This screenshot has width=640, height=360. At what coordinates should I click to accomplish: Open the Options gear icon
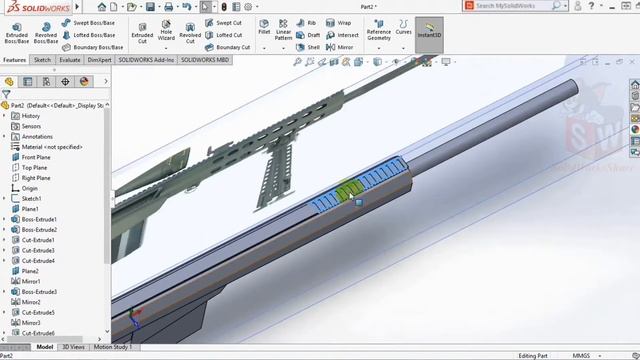point(248,7)
